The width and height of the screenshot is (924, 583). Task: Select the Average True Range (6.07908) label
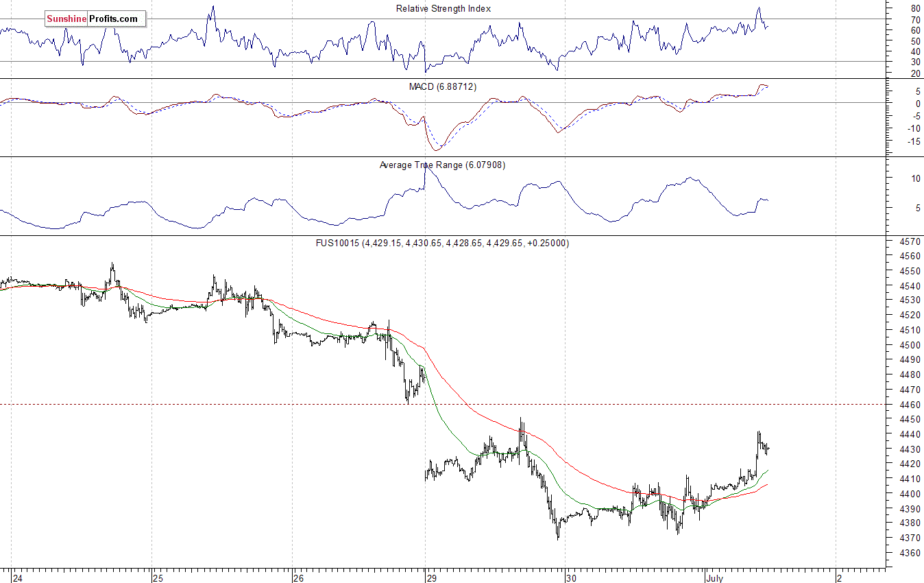tap(442, 165)
